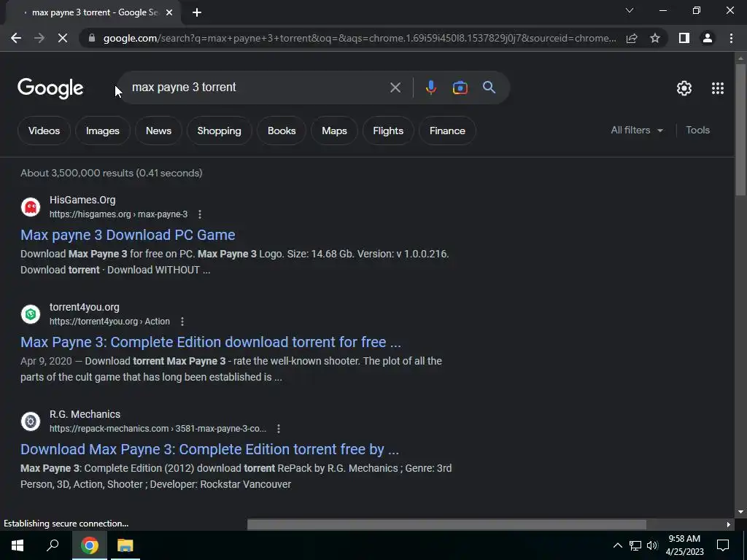Switch to Maps results
747x560 pixels.
[334, 131]
